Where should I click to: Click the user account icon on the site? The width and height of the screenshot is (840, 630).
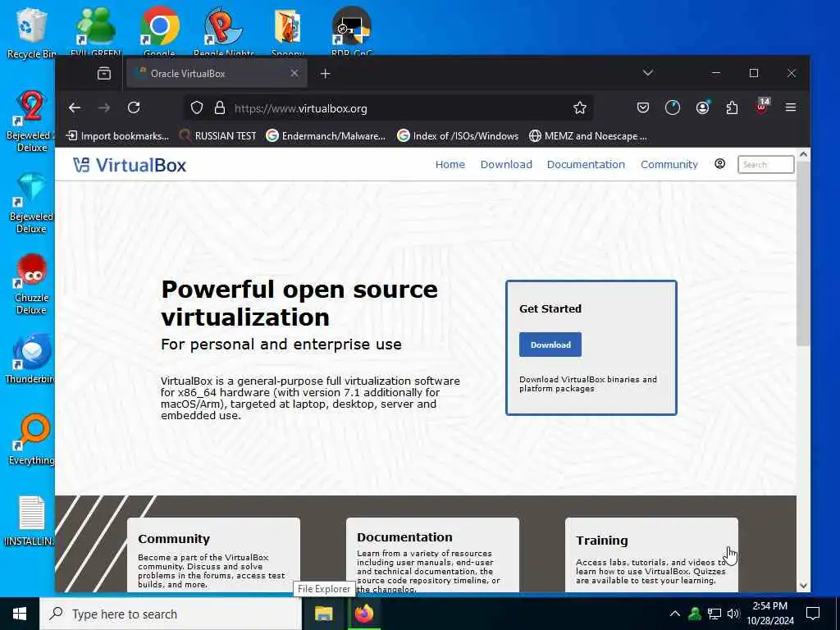(x=720, y=164)
